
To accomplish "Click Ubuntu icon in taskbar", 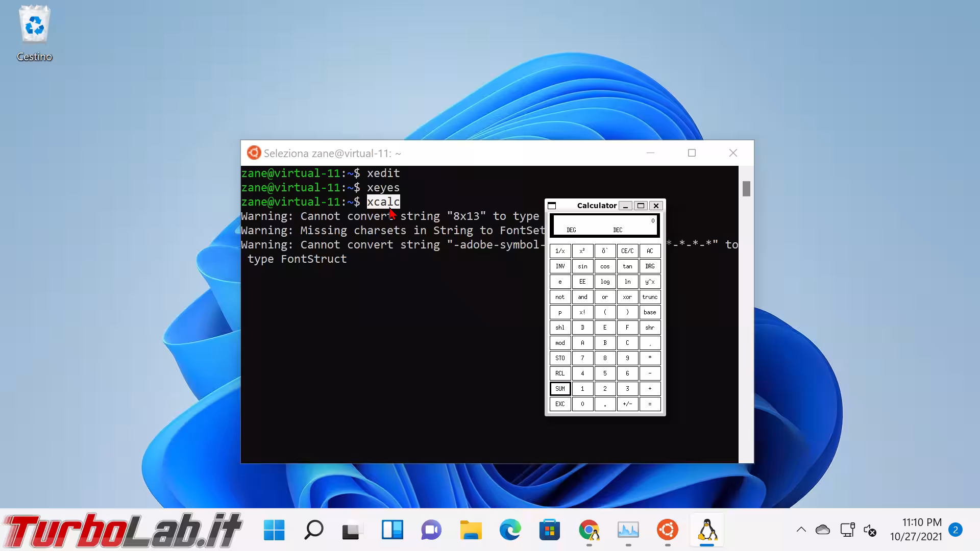I will click(667, 530).
